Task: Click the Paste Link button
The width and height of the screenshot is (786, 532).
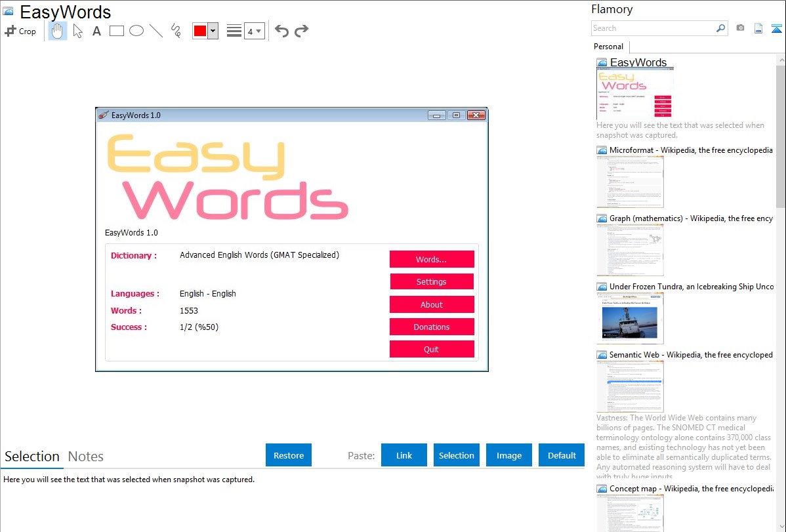Action: point(404,455)
